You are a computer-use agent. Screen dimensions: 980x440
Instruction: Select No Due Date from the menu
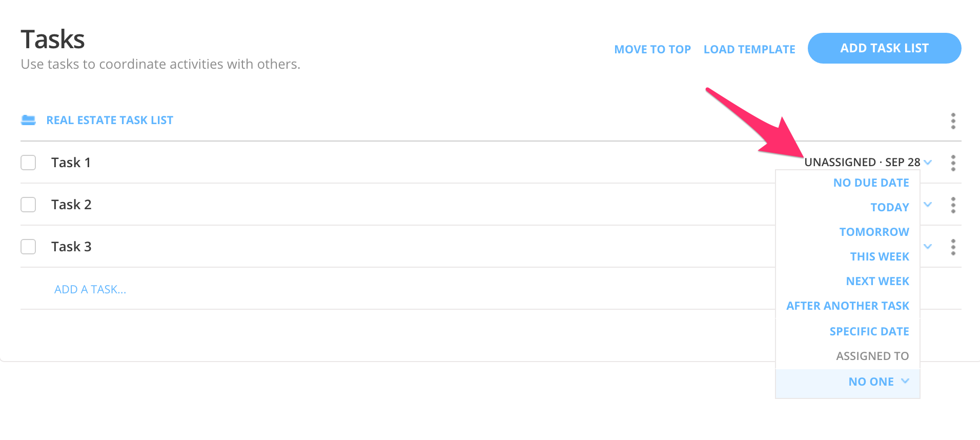(x=871, y=183)
